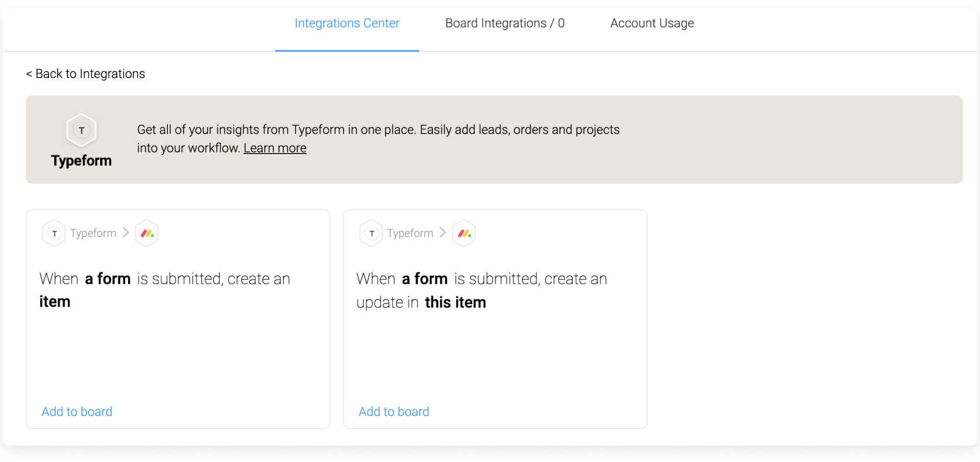Viewport: 980px width, 462px height.
Task: Click Typeform hexagon icon in create item card
Action: (x=54, y=233)
